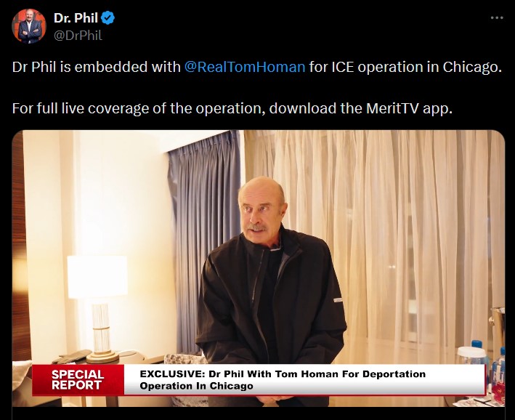Open the @DrPhil handle link

[x=78, y=35]
